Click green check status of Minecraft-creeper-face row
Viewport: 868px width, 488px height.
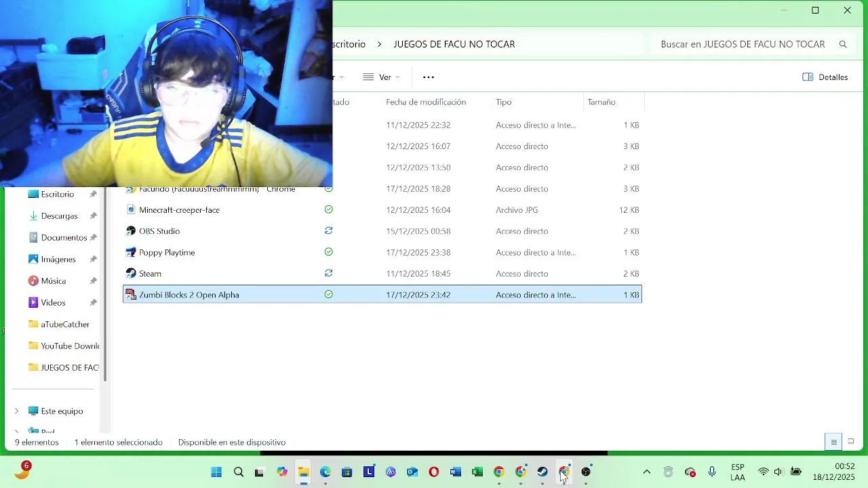pyautogui.click(x=328, y=209)
